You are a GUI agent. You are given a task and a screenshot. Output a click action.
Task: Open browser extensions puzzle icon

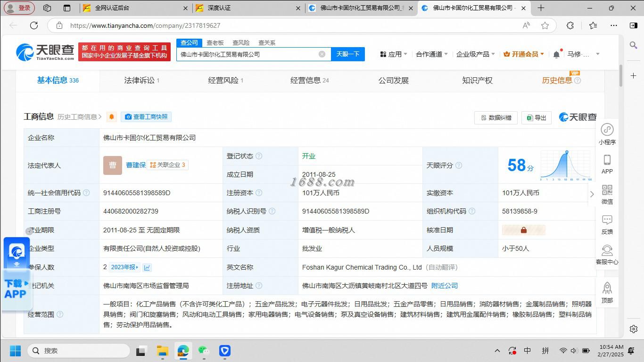click(x=570, y=25)
